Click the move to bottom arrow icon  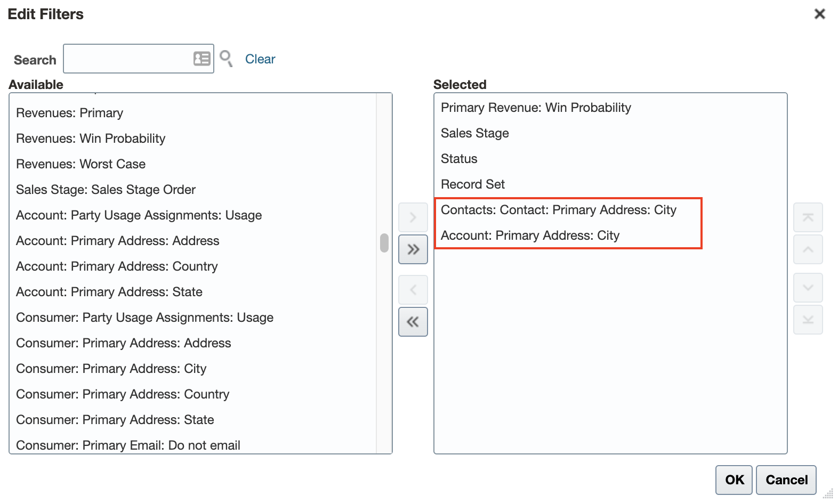(808, 320)
